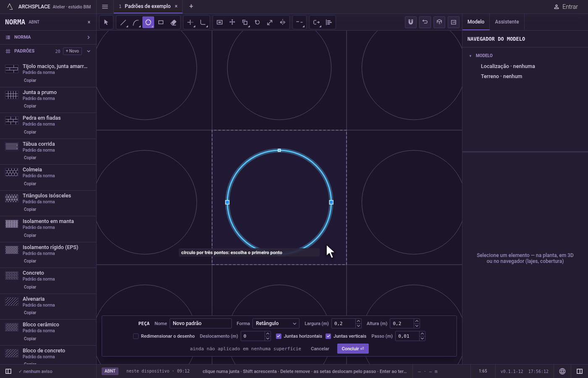Click the globe language icon
Viewport: 588px width, 378px height.
pyautogui.click(x=562, y=371)
